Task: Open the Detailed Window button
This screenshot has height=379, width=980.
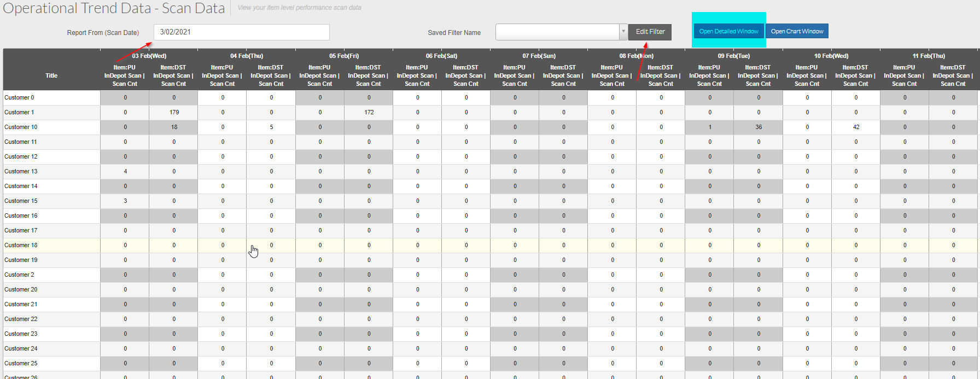Action: 728,31
